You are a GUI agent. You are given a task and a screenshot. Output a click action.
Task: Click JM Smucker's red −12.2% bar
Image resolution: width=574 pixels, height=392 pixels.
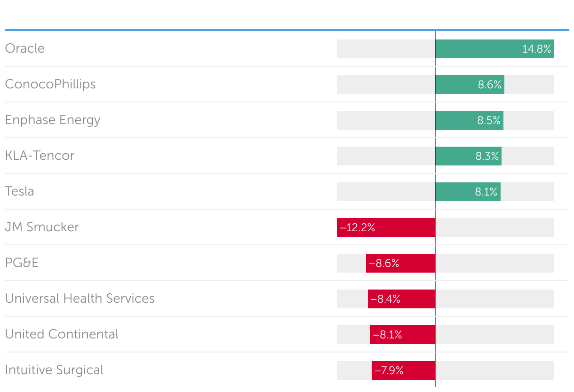click(386, 227)
